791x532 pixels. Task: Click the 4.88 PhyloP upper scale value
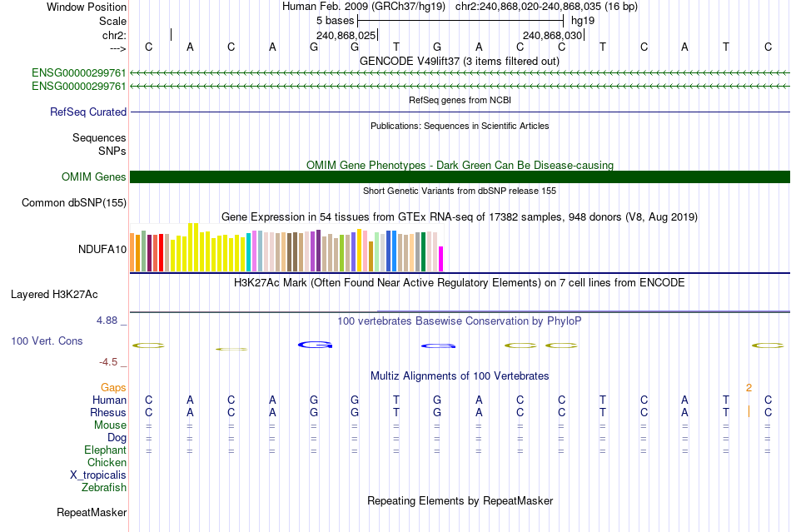click(x=107, y=321)
